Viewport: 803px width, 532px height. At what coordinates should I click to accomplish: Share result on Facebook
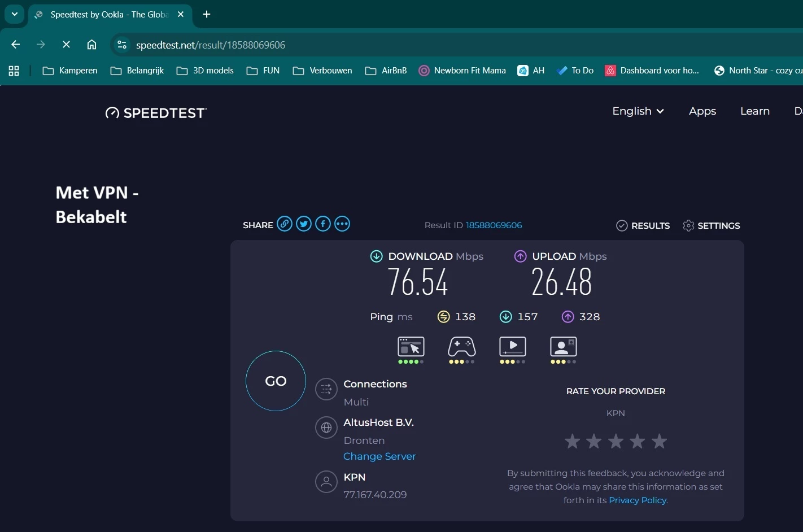[x=323, y=224]
